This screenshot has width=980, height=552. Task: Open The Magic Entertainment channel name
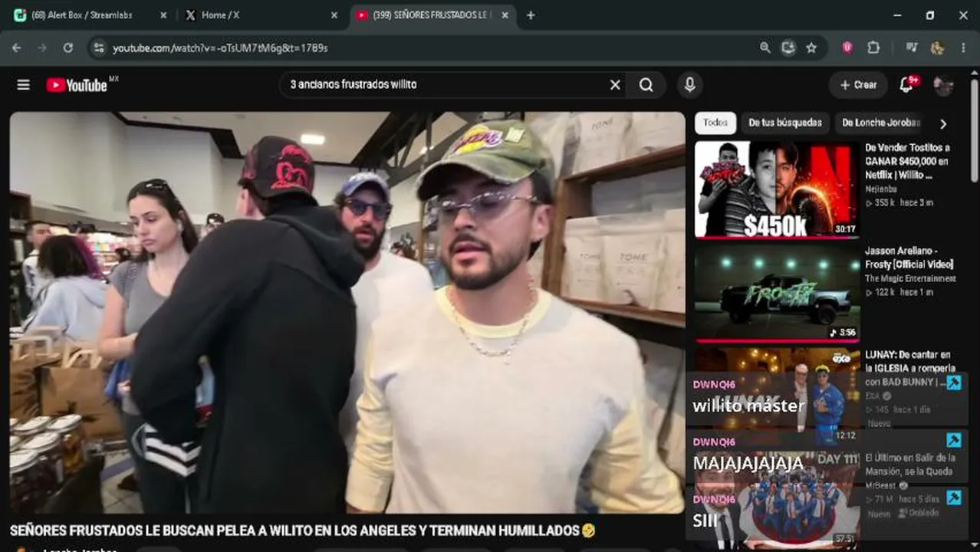tap(910, 279)
